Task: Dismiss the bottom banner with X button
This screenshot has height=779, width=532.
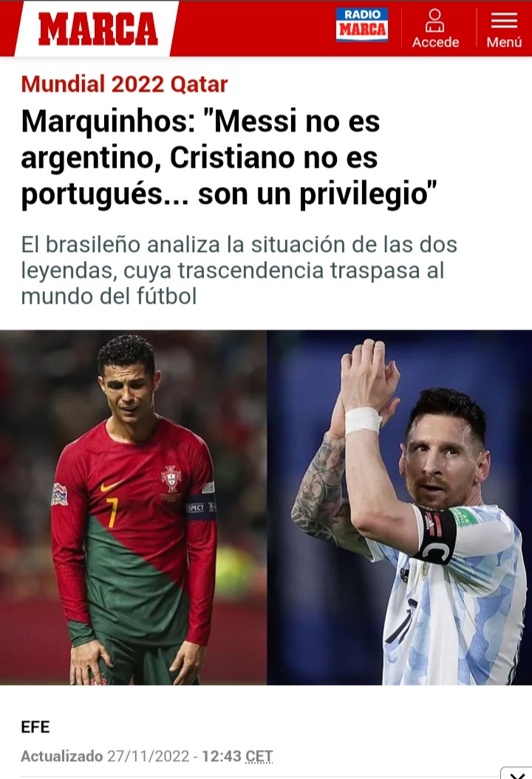Action: click(x=517, y=774)
